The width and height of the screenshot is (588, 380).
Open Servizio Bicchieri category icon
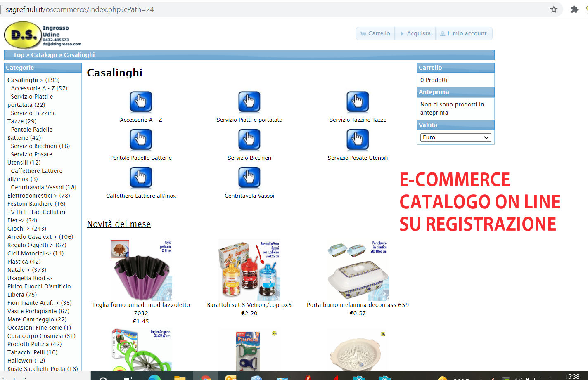point(249,140)
